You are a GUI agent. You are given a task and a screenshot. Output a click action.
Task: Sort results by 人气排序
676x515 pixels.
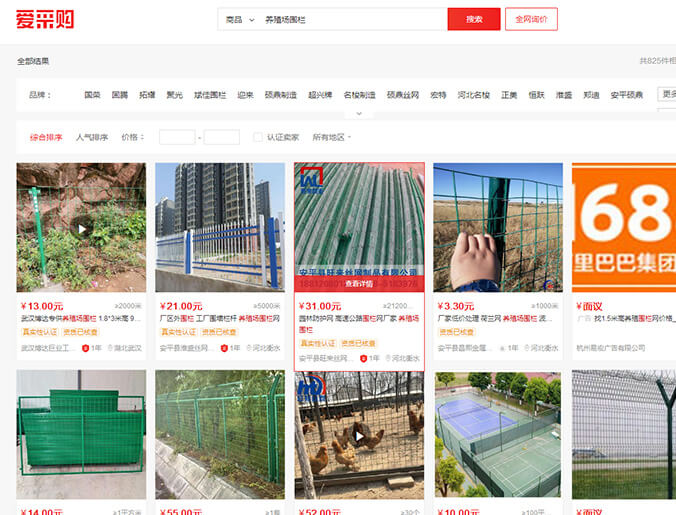click(x=92, y=137)
